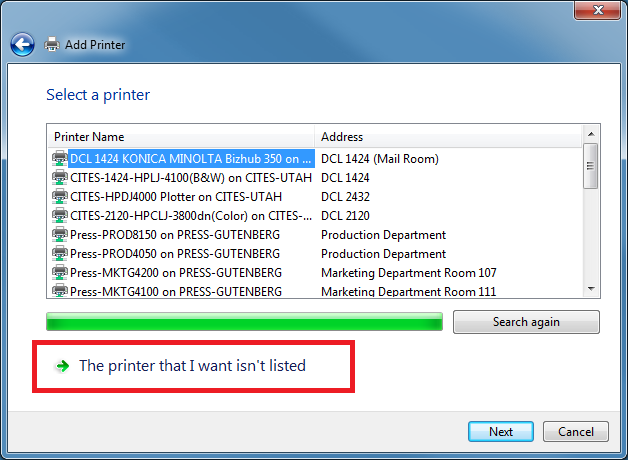This screenshot has width=628, height=460.
Task: Click the CITES-2120-HPCLJ-3800dn printer icon
Action: [60, 215]
